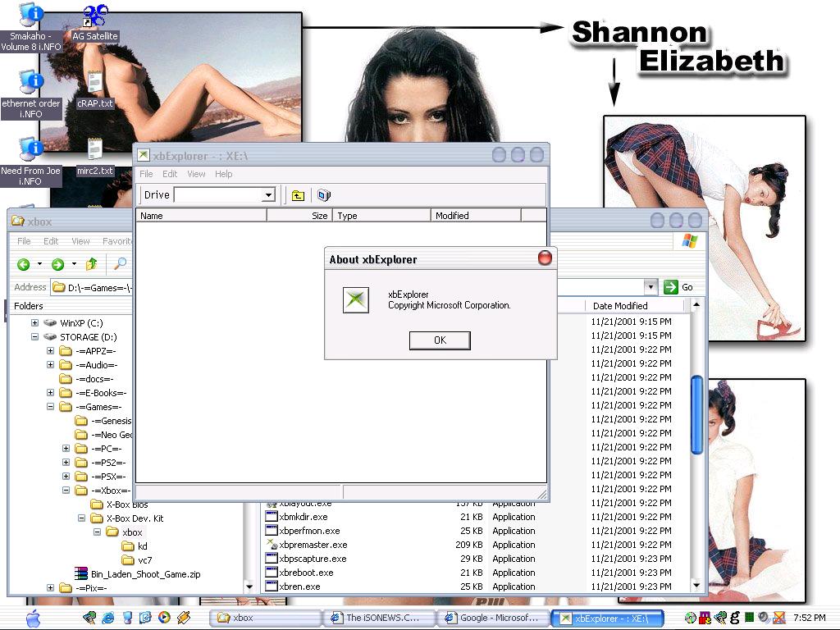Expand the -=APPZ=- folder node
Screen dimensions: 840x630
(x=50, y=350)
